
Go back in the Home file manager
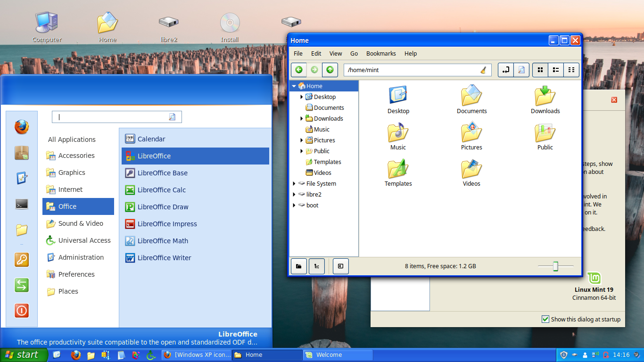click(299, 70)
